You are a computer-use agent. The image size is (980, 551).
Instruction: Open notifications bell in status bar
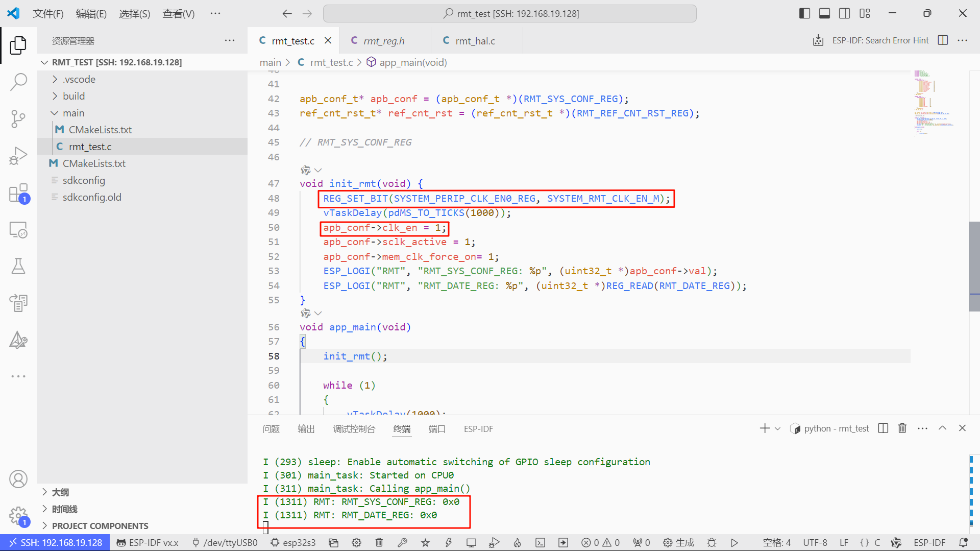tap(963, 542)
